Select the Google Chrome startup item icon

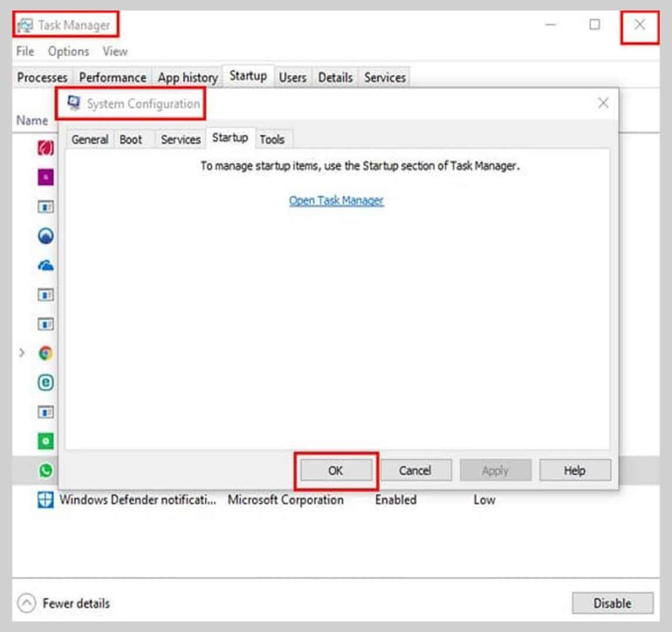(45, 353)
